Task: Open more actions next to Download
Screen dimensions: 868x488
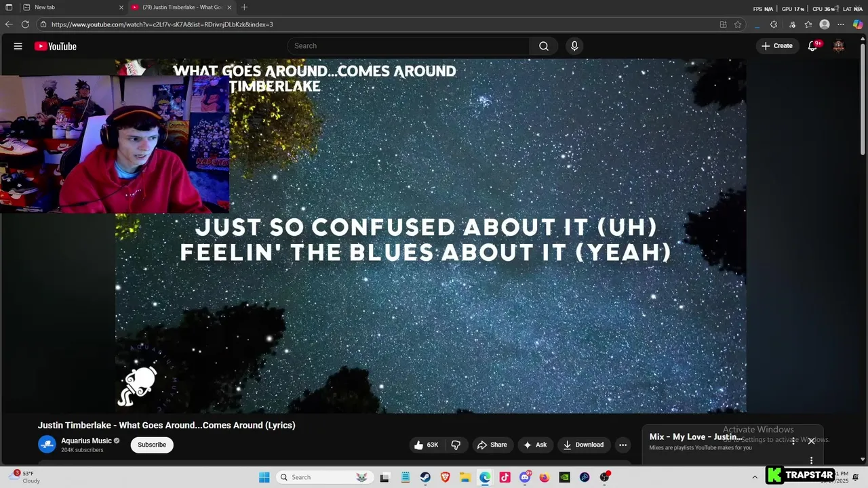Action: [623, 445]
